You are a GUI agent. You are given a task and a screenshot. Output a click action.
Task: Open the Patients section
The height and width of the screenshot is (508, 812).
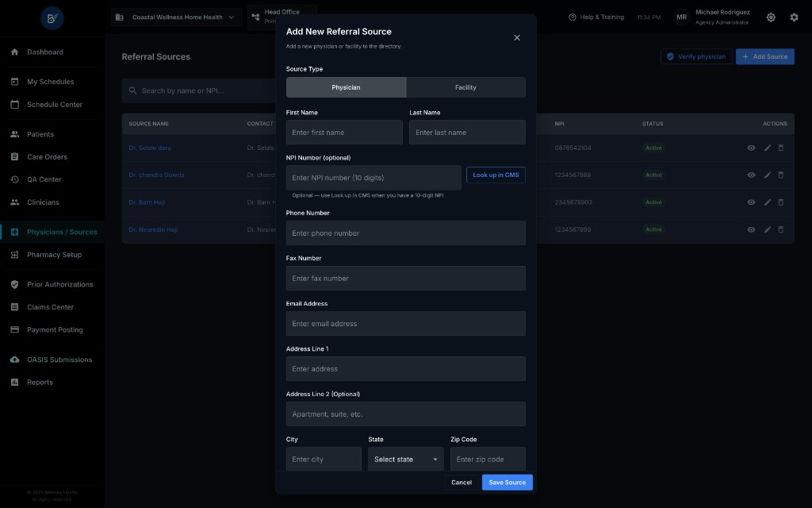coord(40,134)
